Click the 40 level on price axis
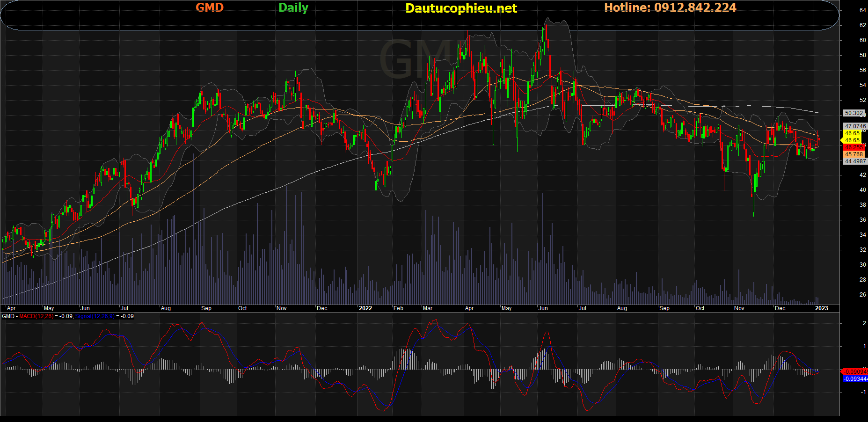The height and width of the screenshot is (422, 868). coord(862,190)
